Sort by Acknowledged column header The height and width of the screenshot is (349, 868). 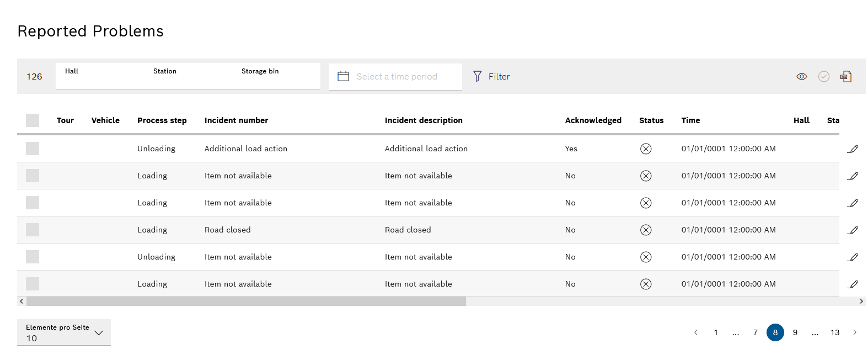click(x=593, y=120)
